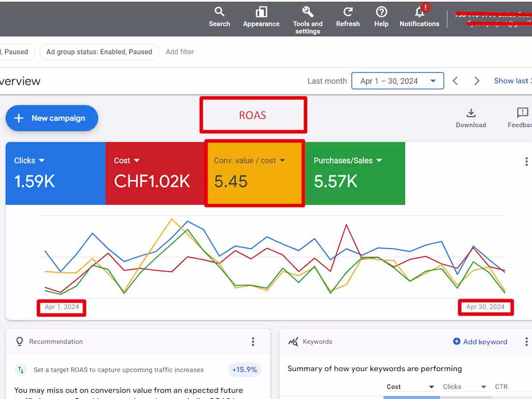This screenshot has width=532, height=399.
Task: Select the green Purchases/Sales scorecard
Action: [x=355, y=173]
